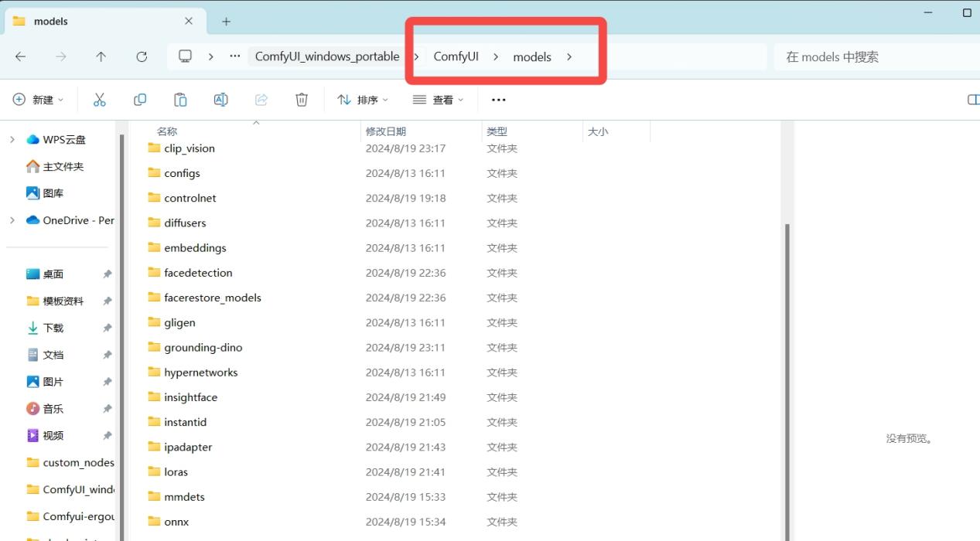Expand the OneDrive tree node
Viewport: 980px width, 541px height.
(x=12, y=220)
